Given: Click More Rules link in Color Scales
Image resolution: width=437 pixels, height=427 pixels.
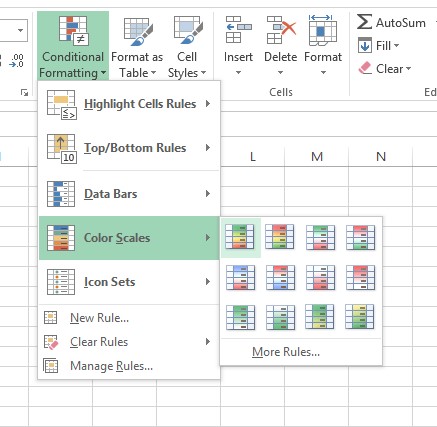Looking at the screenshot, I should 286,352.
